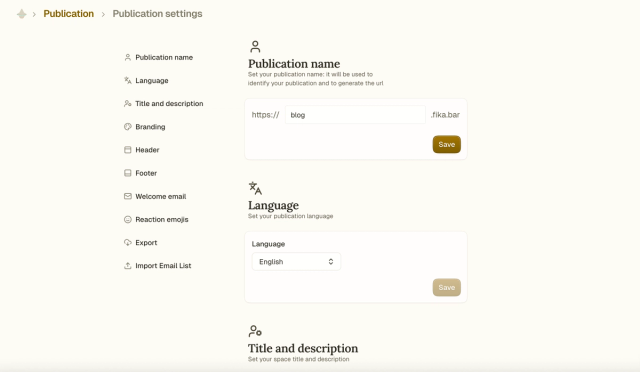This screenshot has height=372, width=640.
Task: Click the translate icon beside Language in sidebar
Action: click(x=128, y=80)
